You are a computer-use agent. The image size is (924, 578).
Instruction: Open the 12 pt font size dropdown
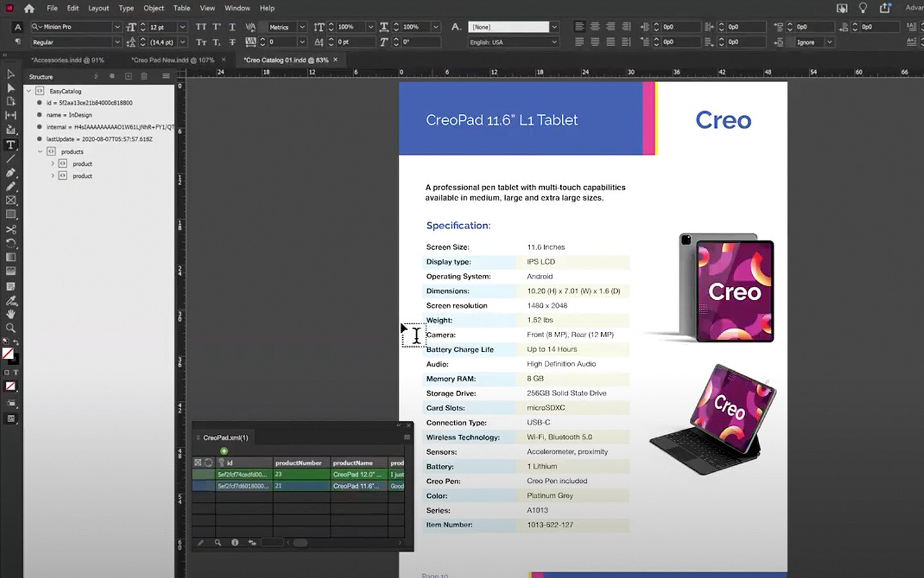coord(182,27)
